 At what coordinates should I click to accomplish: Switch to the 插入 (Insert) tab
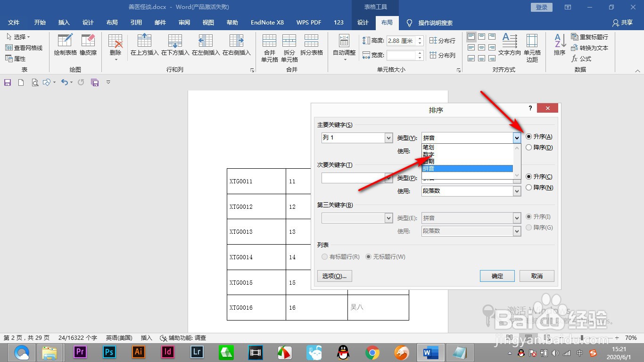pos(64,23)
